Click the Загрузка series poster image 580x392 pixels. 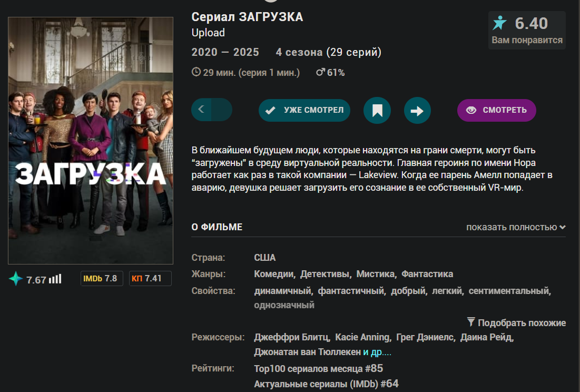(91, 141)
